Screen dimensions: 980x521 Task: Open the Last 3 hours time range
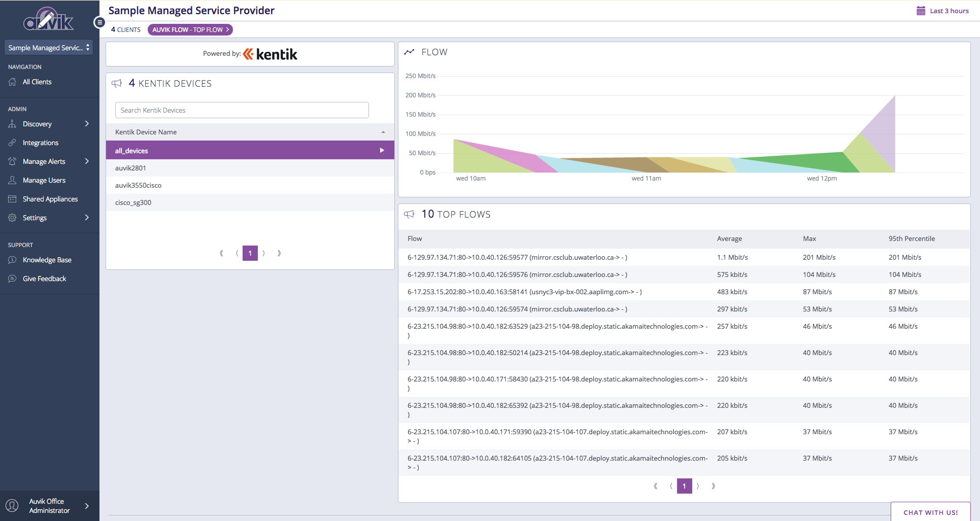pos(949,11)
